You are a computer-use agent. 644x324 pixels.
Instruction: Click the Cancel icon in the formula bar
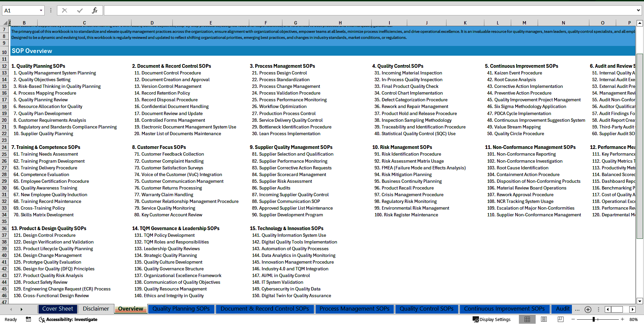(65, 10)
